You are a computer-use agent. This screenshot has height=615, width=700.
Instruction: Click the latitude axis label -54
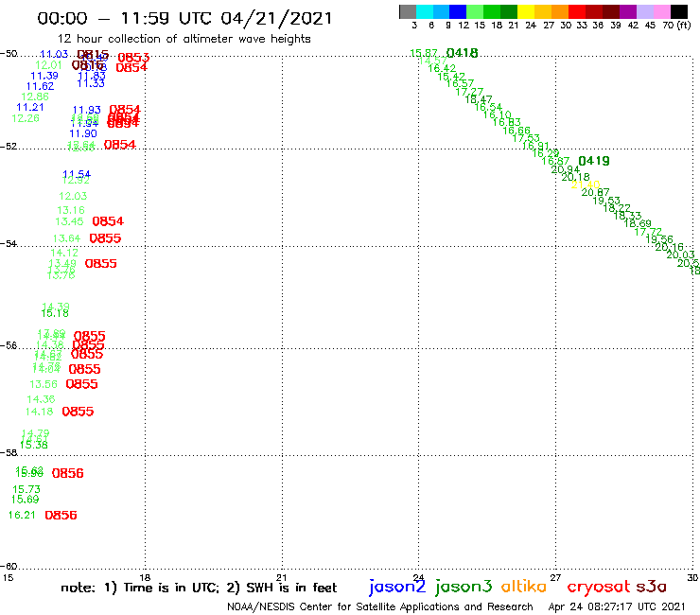coord(9,244)
